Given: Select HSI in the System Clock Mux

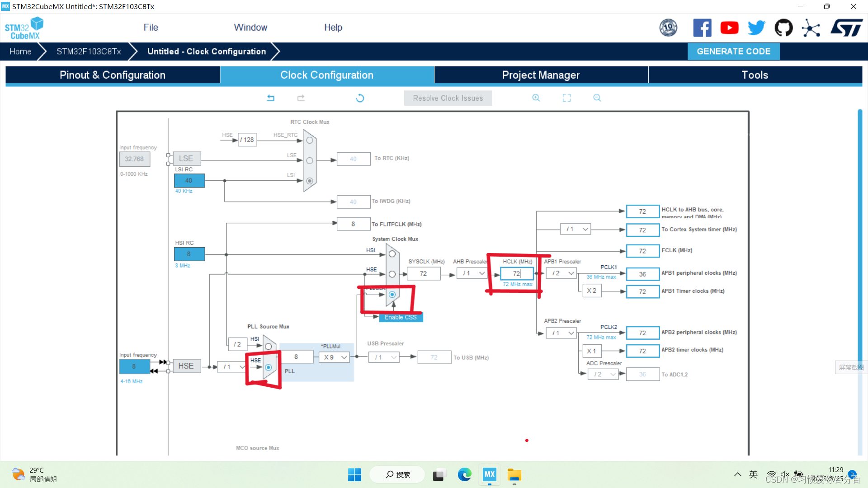Looking at the screenshot, I should pyautogui.click(x=392, y=254).
